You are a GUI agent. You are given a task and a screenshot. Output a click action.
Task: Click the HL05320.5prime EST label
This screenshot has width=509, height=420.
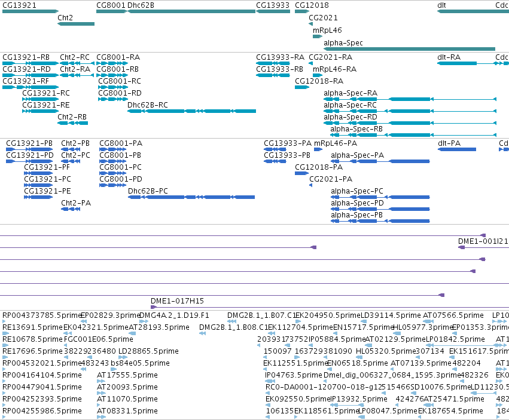(x=386, y=351)
